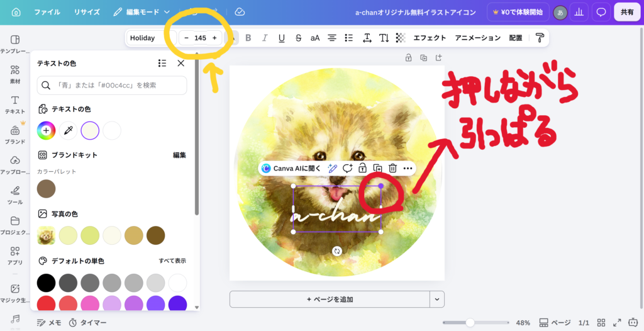
Task: Change text alignment icon
Action: (x=332, y=38)
